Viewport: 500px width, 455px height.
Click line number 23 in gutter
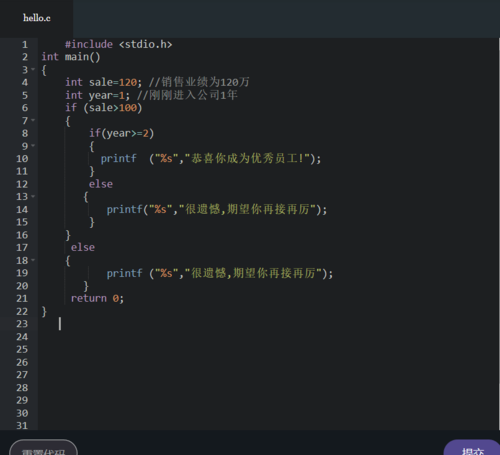point(22,324)
